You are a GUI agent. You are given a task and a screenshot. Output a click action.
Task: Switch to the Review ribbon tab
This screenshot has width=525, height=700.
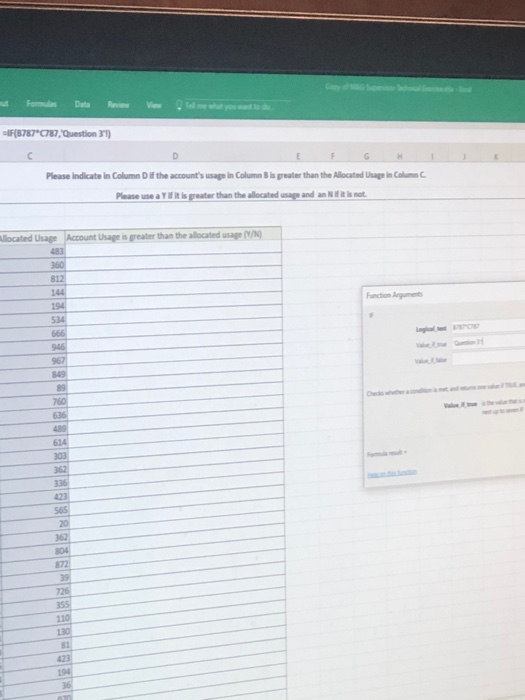[x=118, y=105]
